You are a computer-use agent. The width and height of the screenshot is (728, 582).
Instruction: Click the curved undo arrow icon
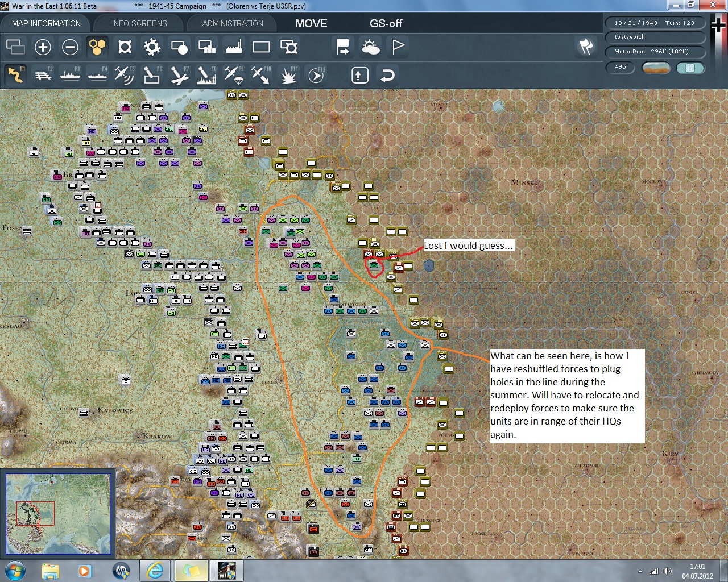387,75
